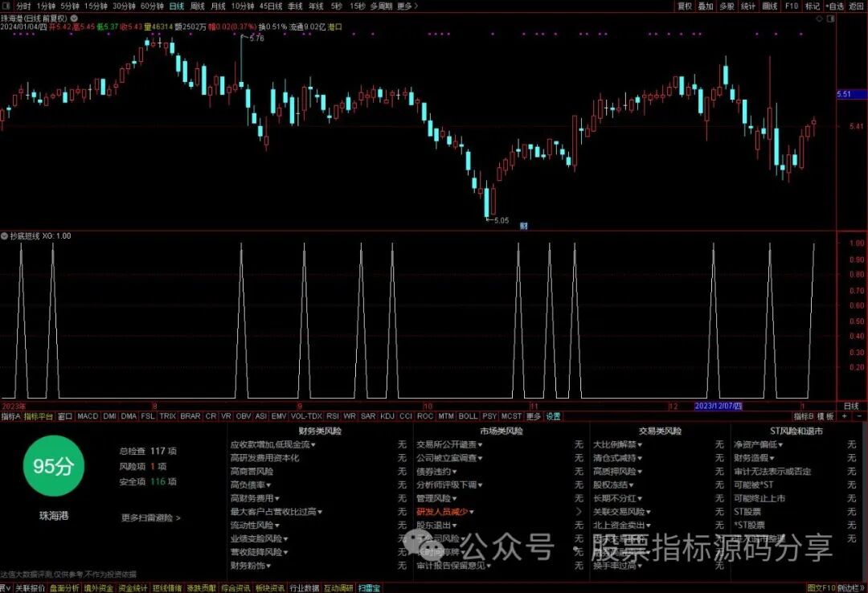Expand 更多 periods in the top bar

[407, 6]
